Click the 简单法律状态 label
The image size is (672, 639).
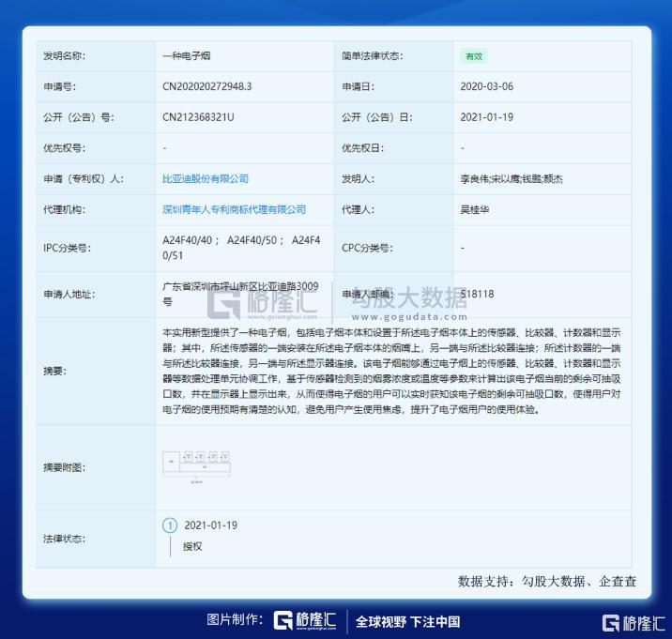[x=372, y=55]
